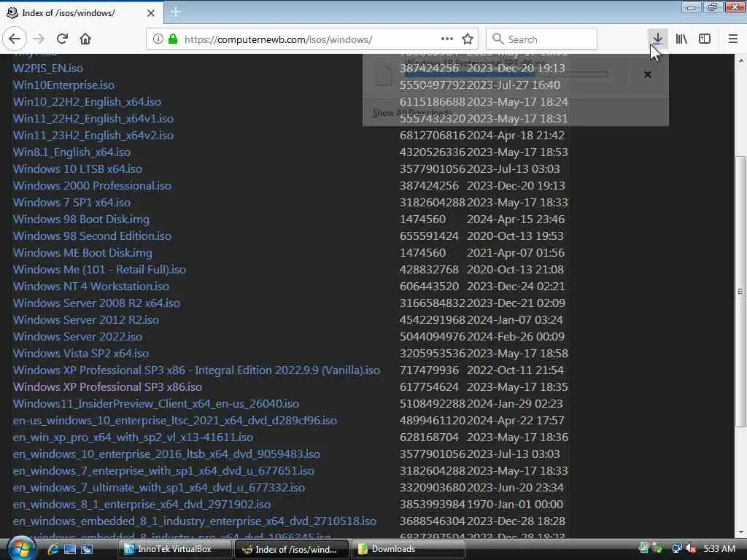The width and height of the screenshot is (747, 560).
Task: Click the vertical scrollbar thumb
Action: [741, 292]
